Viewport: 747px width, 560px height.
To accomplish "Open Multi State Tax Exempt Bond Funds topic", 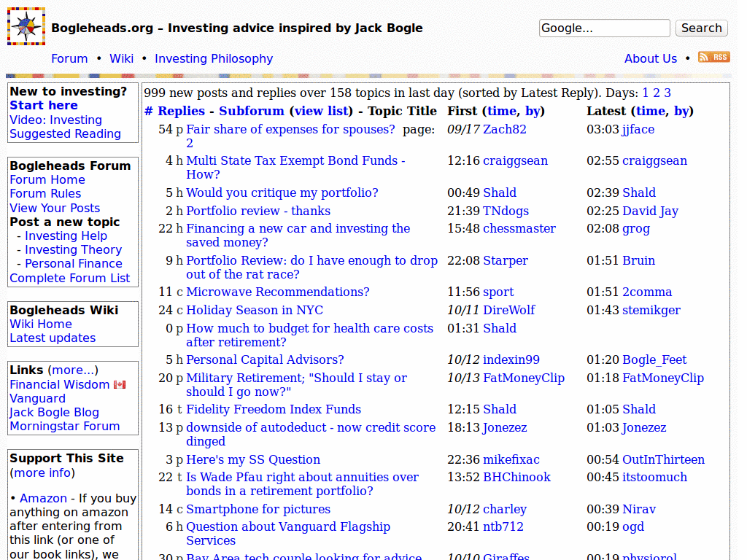I will (295, 167).
